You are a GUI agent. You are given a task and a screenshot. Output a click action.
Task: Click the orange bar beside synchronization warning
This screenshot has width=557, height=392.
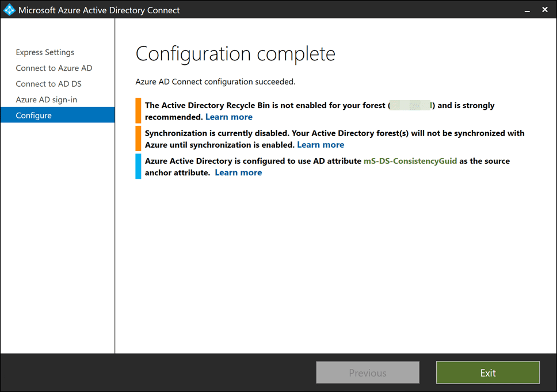tap(138, 139)
